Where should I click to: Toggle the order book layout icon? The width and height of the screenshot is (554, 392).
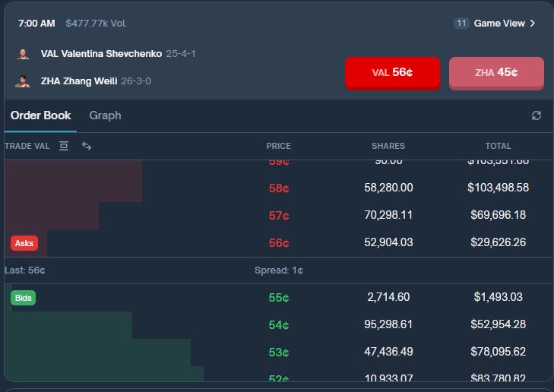(64, 146)
